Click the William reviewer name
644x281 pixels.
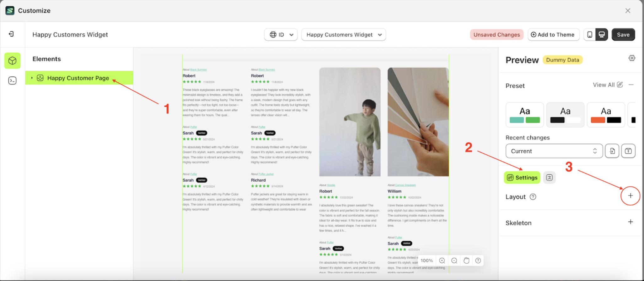pyautogui.click(x=394, y=191)
